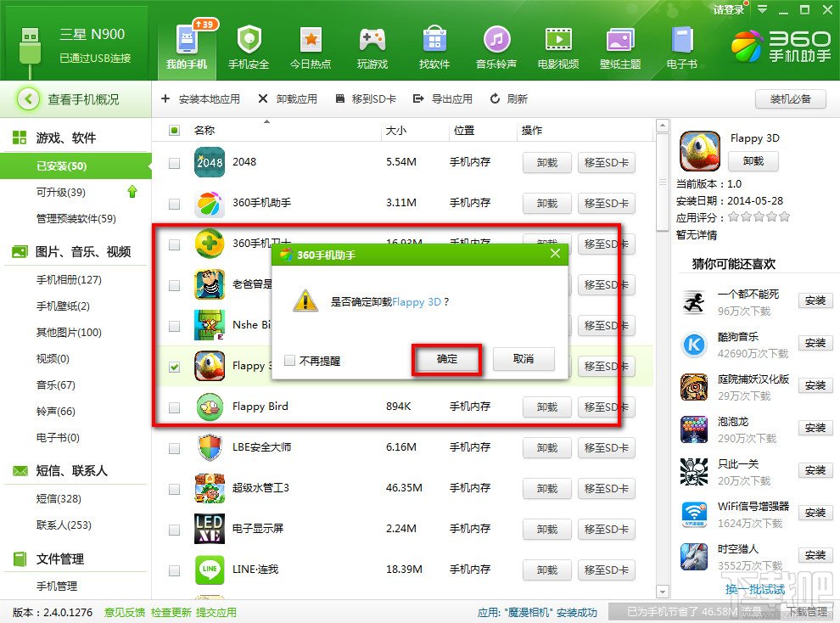Uncheck the Flappy 3D row checkbox
The height and width of the screenshot is (623, 840).
pyautogui.click(x=174, y=367)
